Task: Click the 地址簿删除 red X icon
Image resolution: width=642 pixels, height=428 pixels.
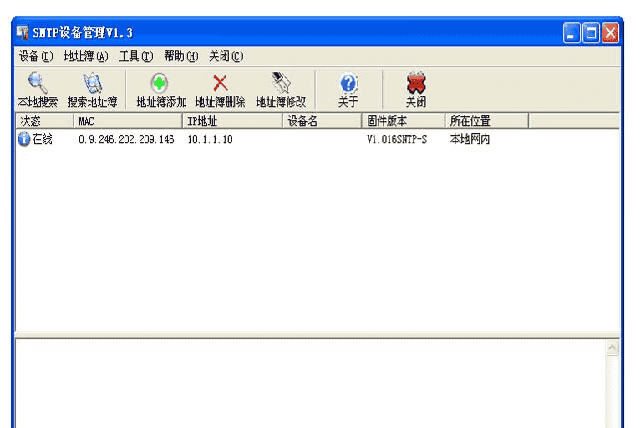Action: click(220, 84)
